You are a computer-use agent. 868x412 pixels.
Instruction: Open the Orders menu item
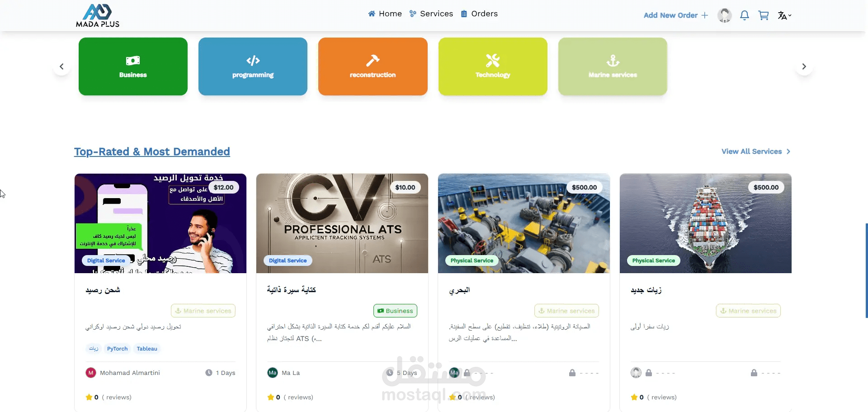click(x=479, y=14)
